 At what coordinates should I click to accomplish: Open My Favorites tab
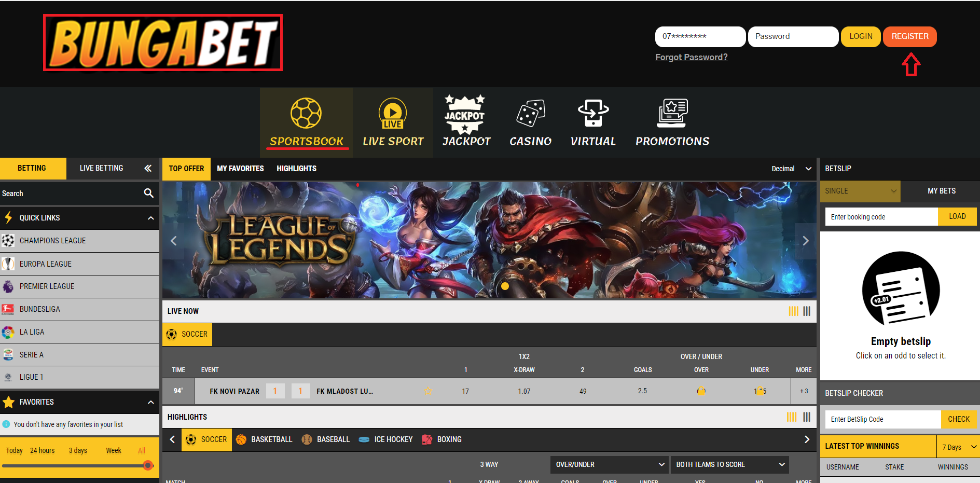(240, 169)
